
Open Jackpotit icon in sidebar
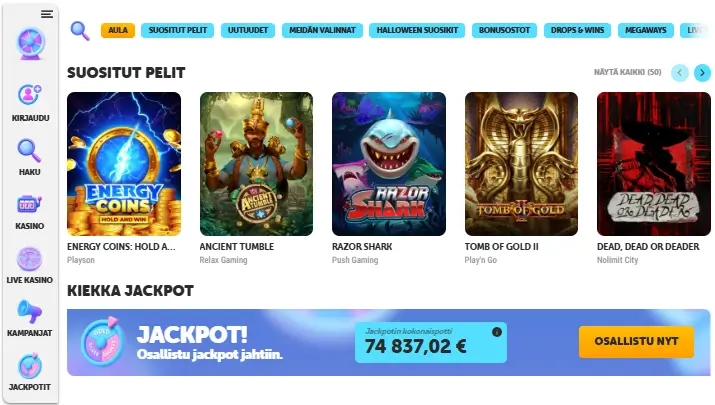30,366
